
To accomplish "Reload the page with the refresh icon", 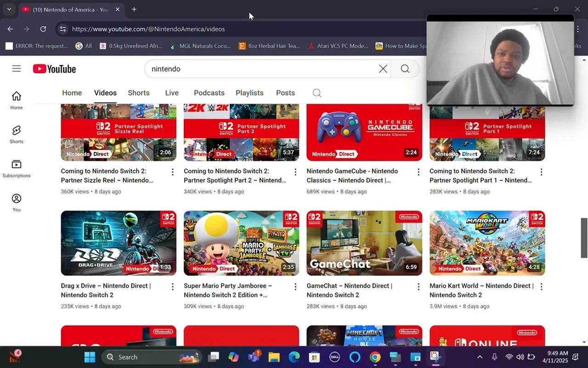I will 43,29.
